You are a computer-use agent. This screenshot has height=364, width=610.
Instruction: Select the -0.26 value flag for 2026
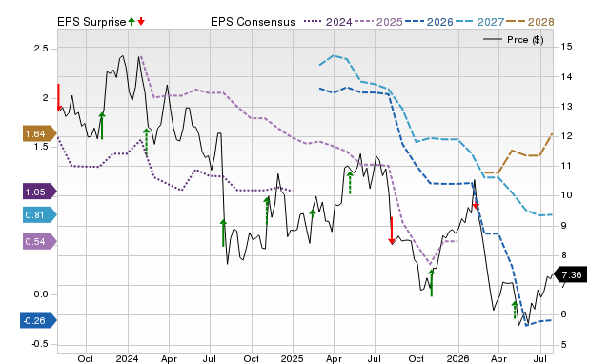point(38,320)
